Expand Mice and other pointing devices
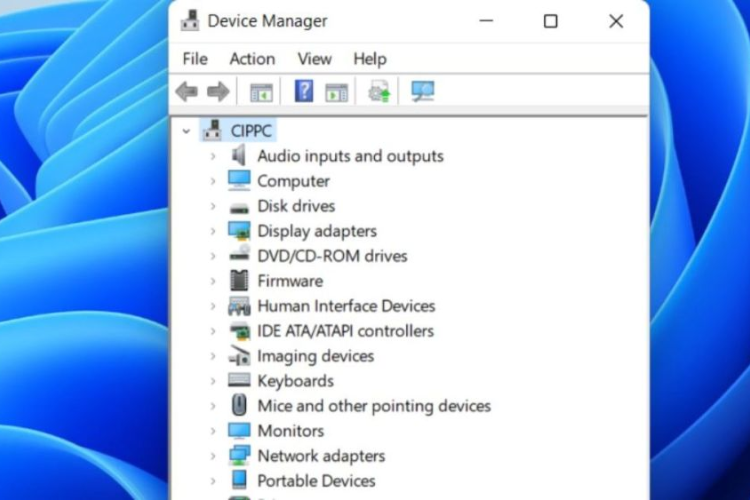This screenshot has height=500, width=750. click(213, 406)
